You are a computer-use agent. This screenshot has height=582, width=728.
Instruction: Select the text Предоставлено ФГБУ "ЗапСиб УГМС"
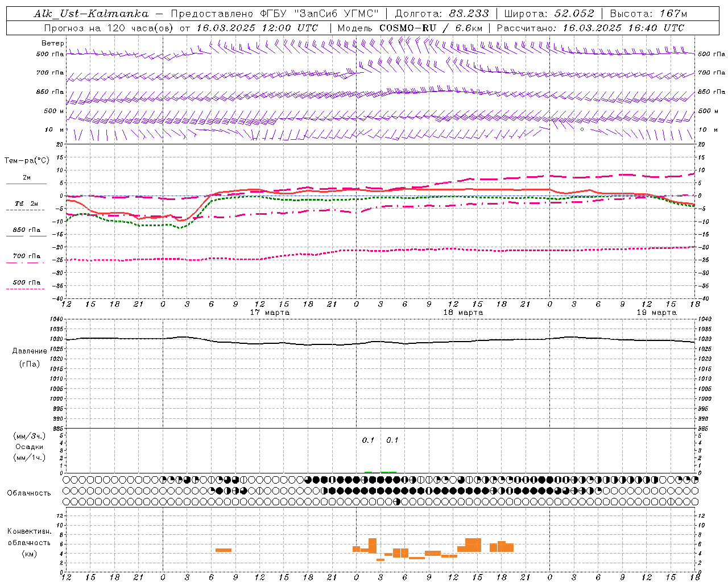275,14
